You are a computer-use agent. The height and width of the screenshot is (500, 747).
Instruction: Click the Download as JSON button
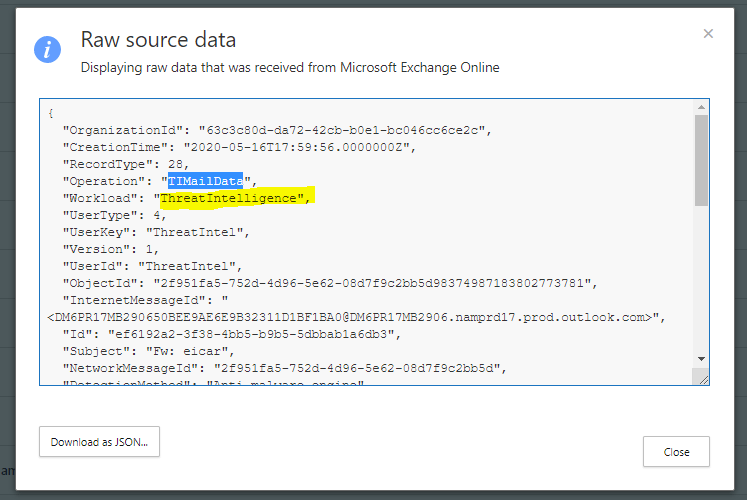pyautogui.click(x=99, y=441)
